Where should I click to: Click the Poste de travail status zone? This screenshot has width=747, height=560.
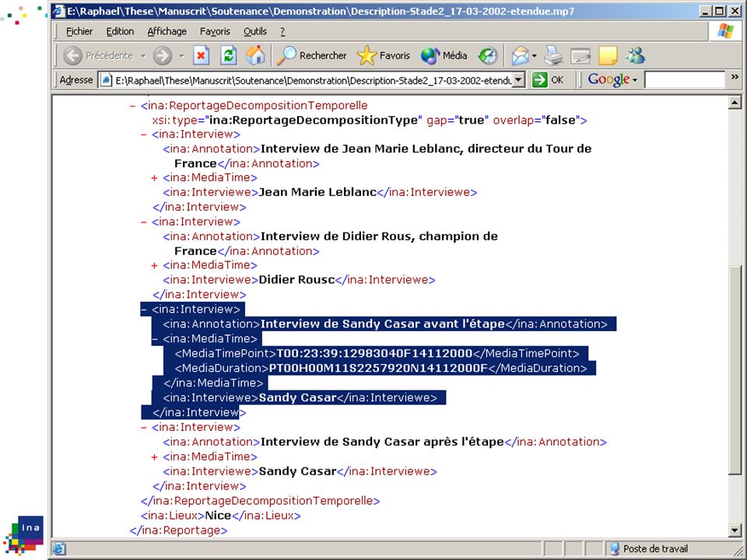[x=648, y=549]
